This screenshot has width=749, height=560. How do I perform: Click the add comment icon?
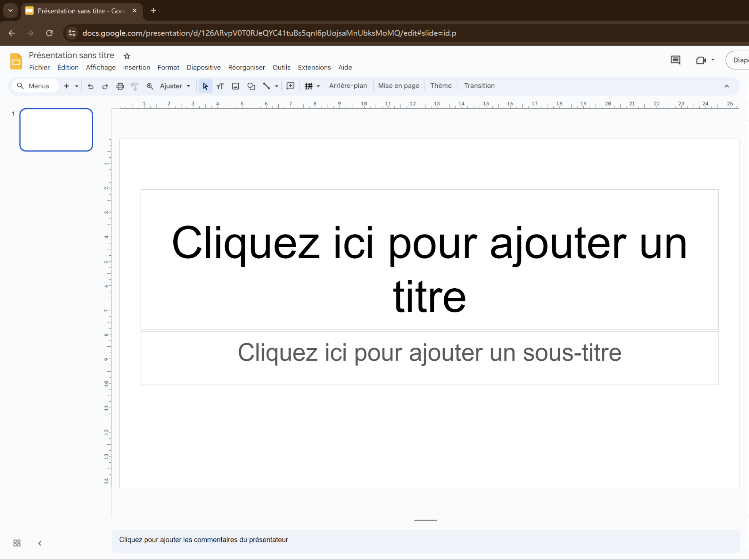point(290,86)
